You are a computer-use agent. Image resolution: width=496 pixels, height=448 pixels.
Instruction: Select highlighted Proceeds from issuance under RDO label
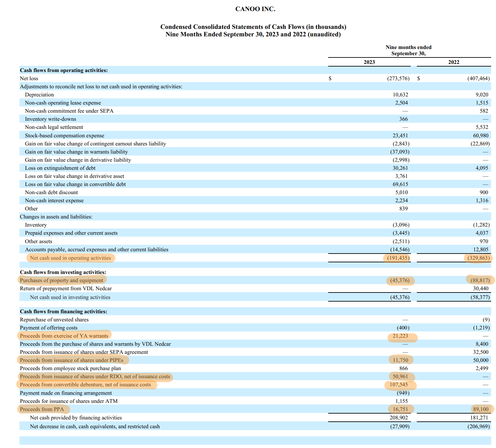pos(95,377)
